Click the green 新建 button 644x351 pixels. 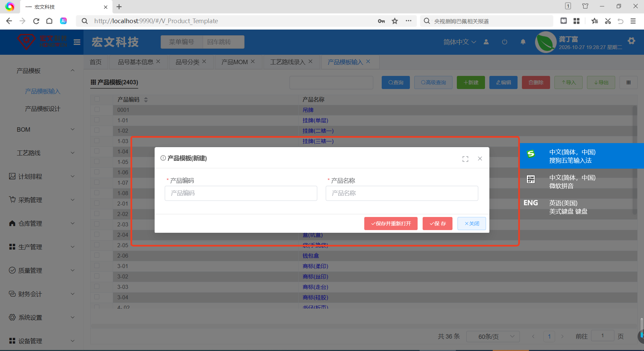click(471, 82)
